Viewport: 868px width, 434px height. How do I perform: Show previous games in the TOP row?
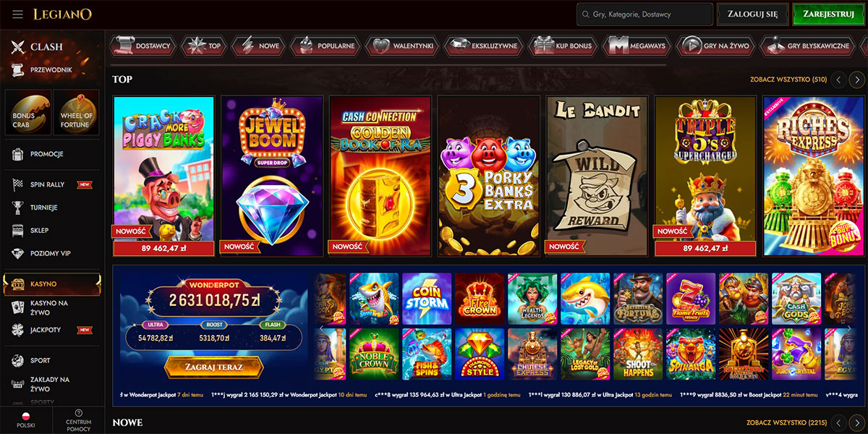839,80
